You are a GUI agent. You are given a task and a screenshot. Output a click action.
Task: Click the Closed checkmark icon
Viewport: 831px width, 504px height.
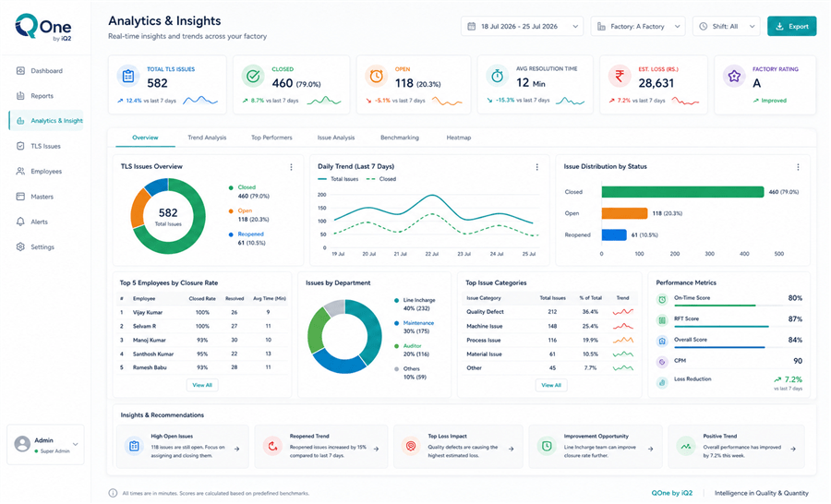(253, 77)
